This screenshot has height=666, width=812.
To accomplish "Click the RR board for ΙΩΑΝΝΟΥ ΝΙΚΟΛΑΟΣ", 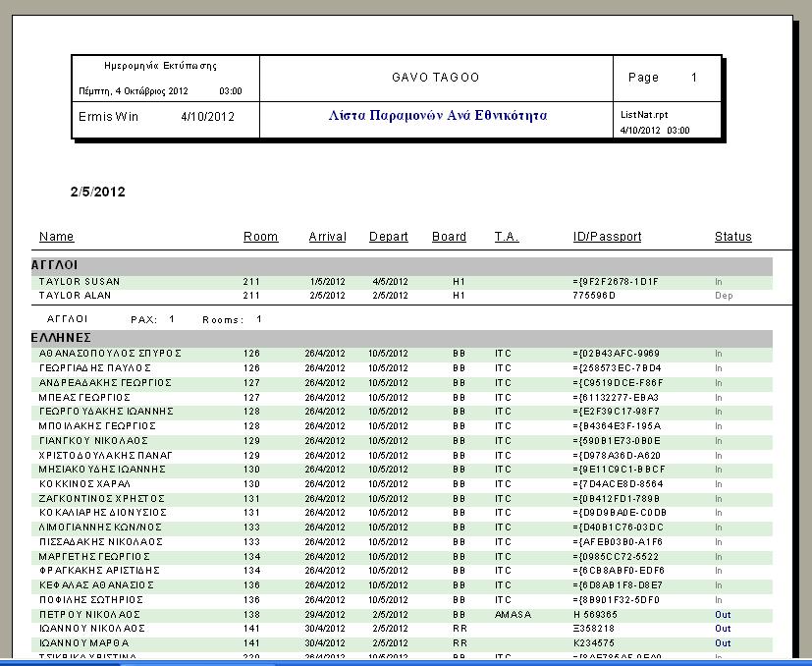I will pyautogui.click(x=460, y=629).
